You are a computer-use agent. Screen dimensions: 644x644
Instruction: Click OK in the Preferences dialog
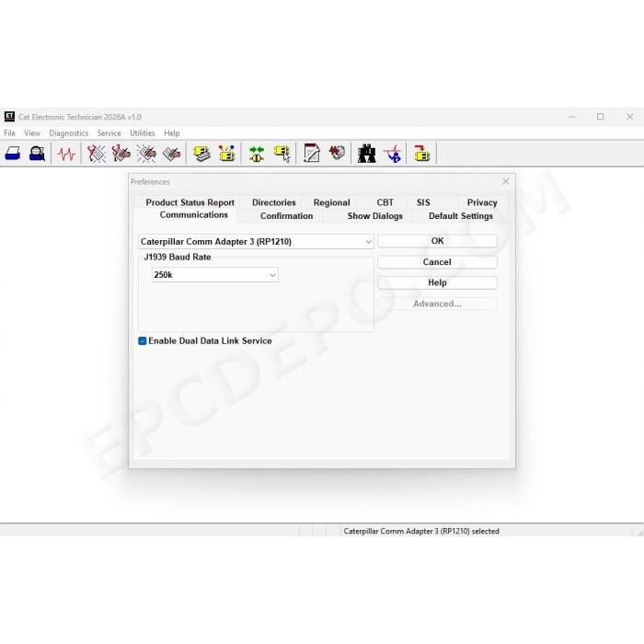(437, 241)
